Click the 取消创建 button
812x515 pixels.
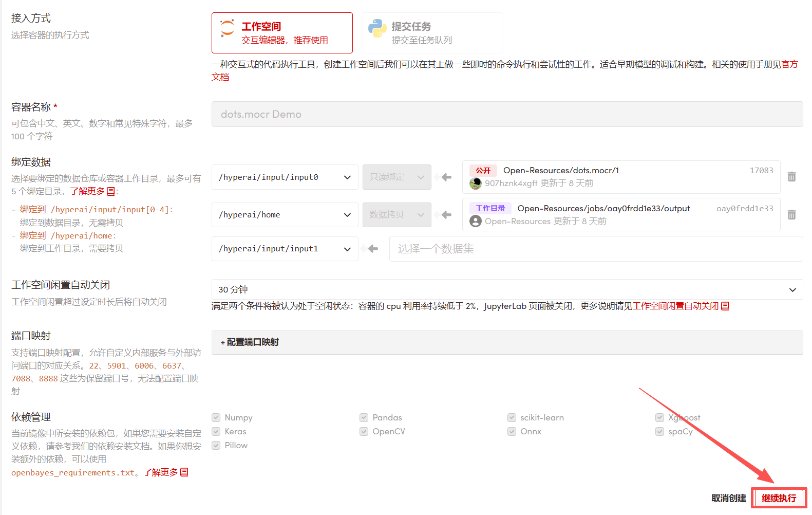(728, 498)
